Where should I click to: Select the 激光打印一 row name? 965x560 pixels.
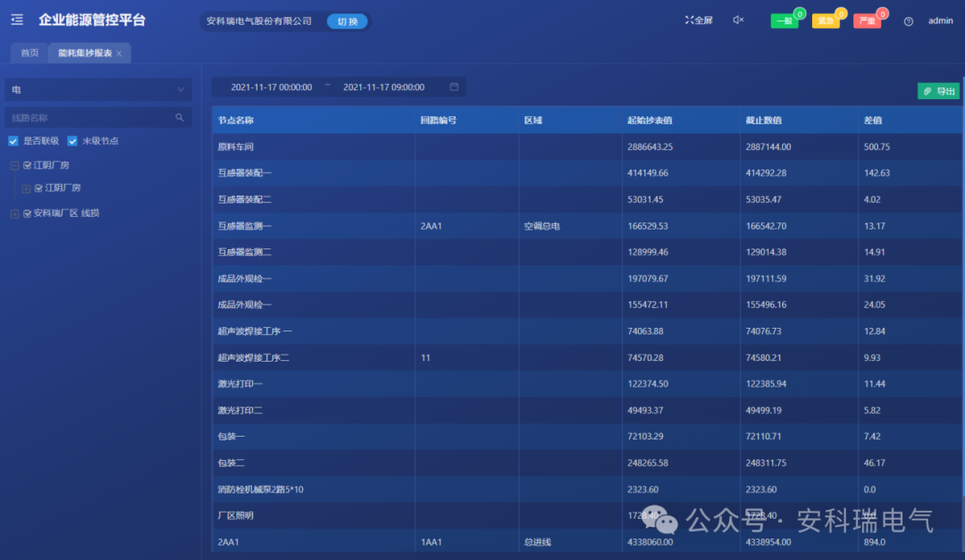240,384
